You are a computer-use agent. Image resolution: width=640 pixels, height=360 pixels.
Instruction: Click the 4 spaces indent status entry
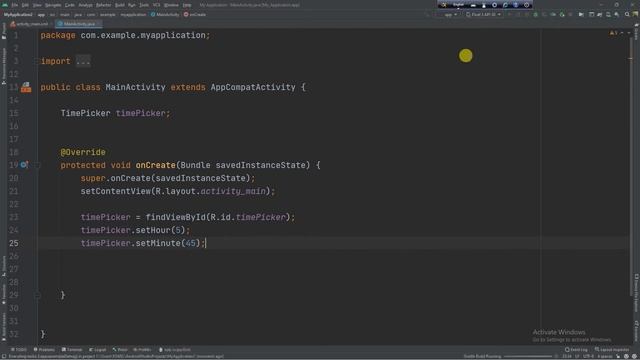click(605, 356)
